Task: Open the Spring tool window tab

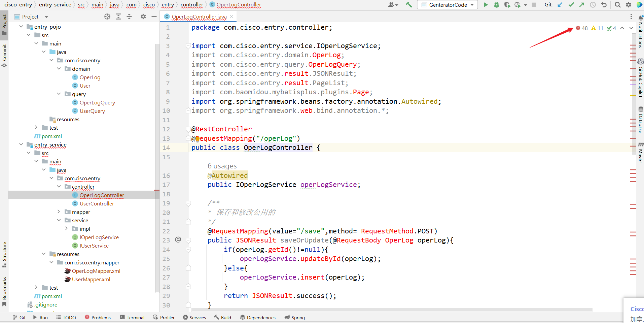Action: [x=295, y=317]
